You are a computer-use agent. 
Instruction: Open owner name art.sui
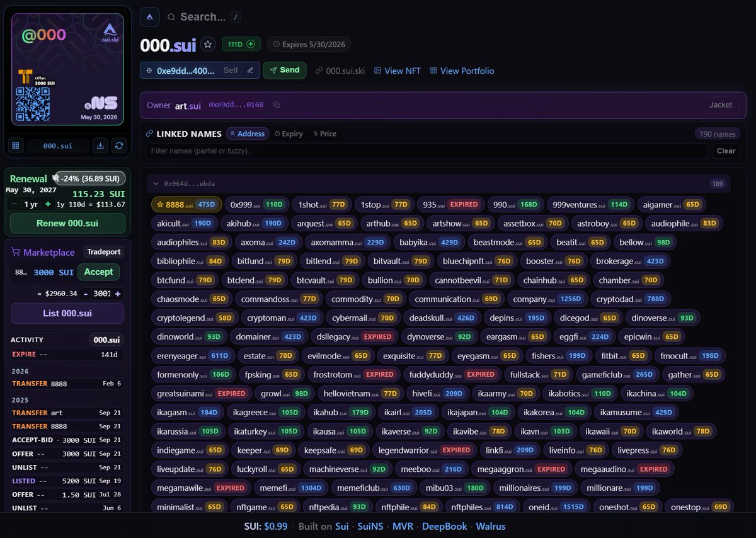tap(188, 105)
